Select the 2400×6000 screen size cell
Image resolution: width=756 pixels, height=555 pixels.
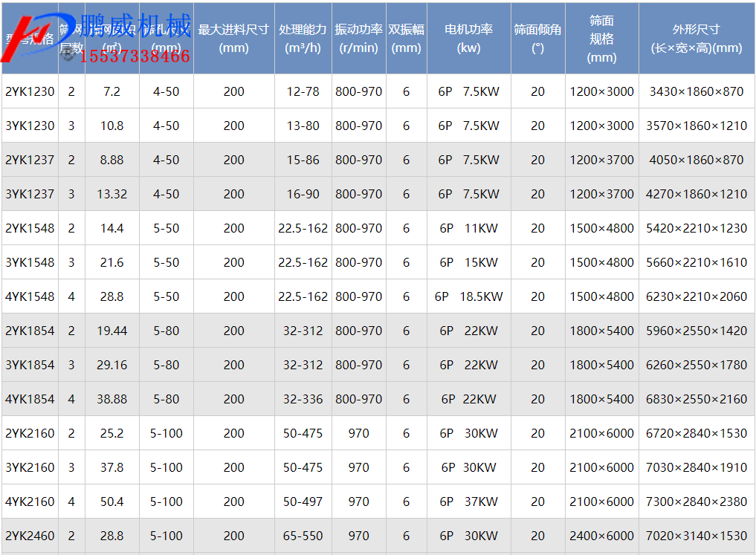pos(601,536)
